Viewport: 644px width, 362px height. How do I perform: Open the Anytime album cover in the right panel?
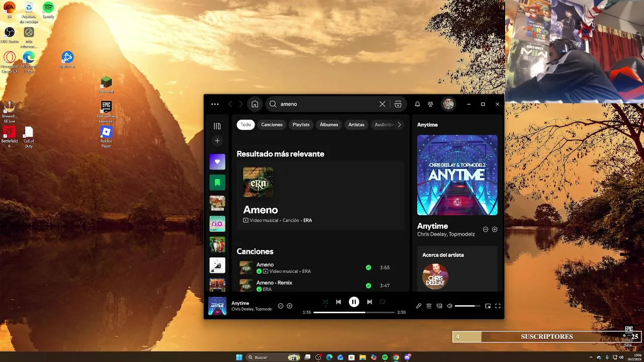[457, 175]
